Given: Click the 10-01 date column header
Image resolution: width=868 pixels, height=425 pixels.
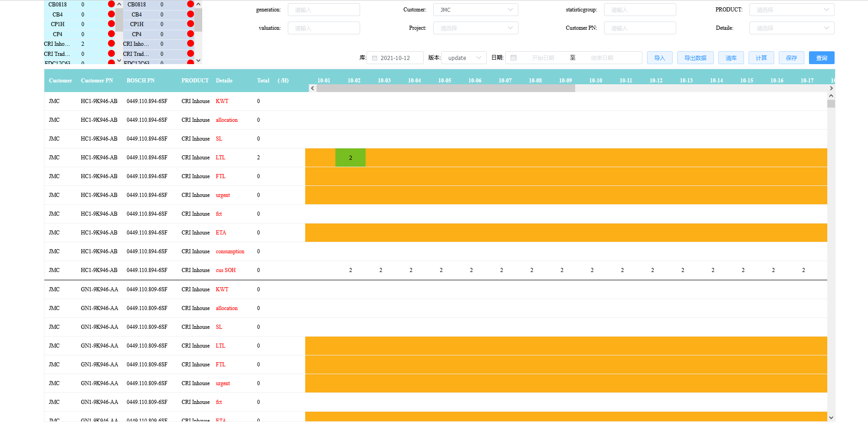Looking at the screenshot, I should coord(323,81).
